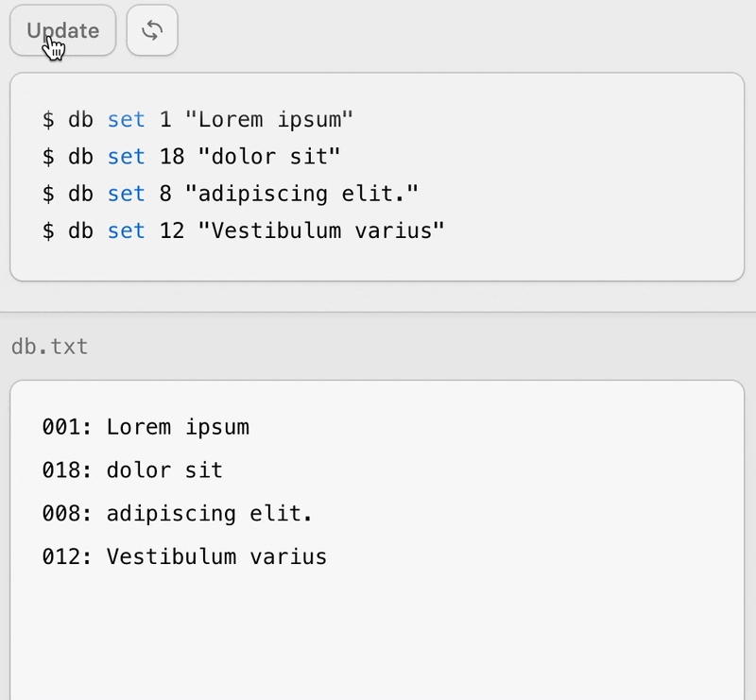Viewport: 756px width, 700px height.
Task: Click the db.txt file label
Action: (x=49, y=347)
